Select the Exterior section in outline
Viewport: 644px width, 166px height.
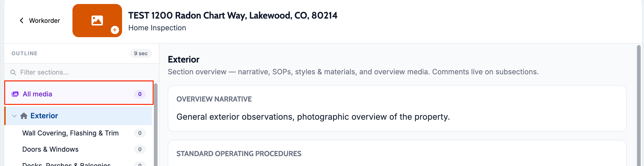point(78,116)
